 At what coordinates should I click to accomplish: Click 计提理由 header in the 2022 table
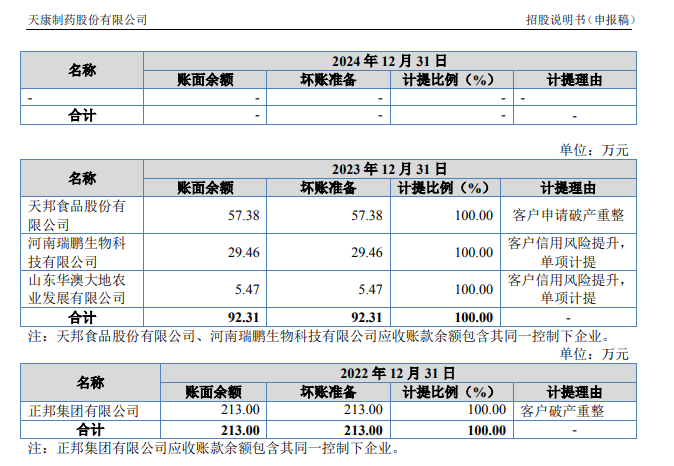pos(574,392)
